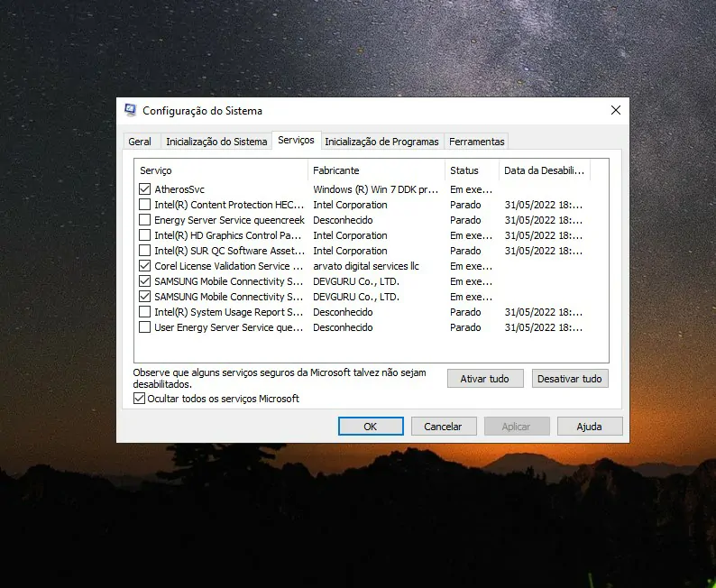Sort by the Serviço column header
Screen dimensions: 716x588
[x=221, y=170]
